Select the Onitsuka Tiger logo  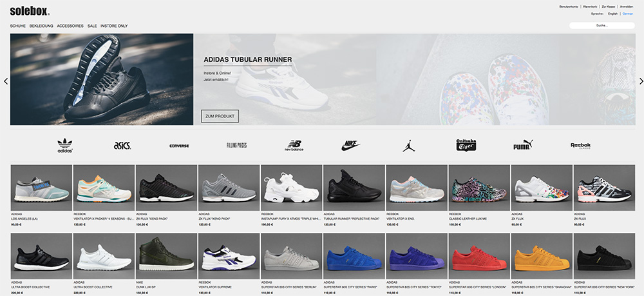[466, 145]
